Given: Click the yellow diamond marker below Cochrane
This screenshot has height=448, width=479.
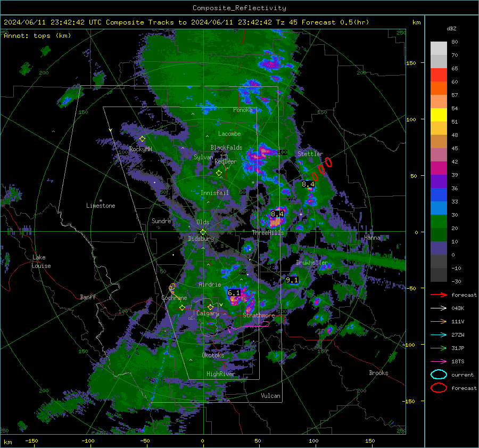Looking at the screenshot, I should (x=182, y=308).
